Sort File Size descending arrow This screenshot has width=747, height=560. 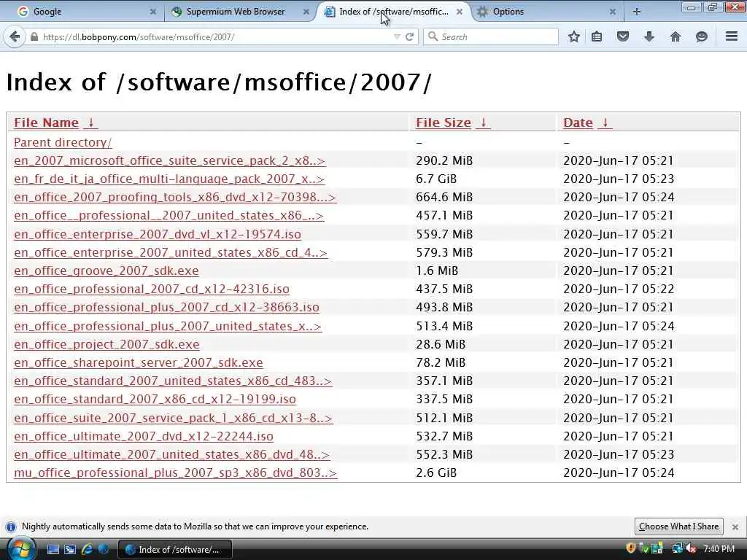483,122
